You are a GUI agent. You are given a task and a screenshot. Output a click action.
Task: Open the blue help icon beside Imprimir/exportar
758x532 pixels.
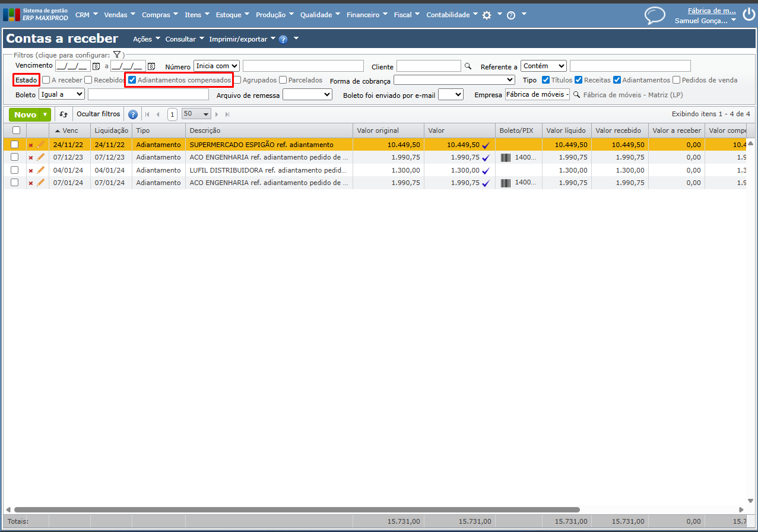tap(283, 40)
